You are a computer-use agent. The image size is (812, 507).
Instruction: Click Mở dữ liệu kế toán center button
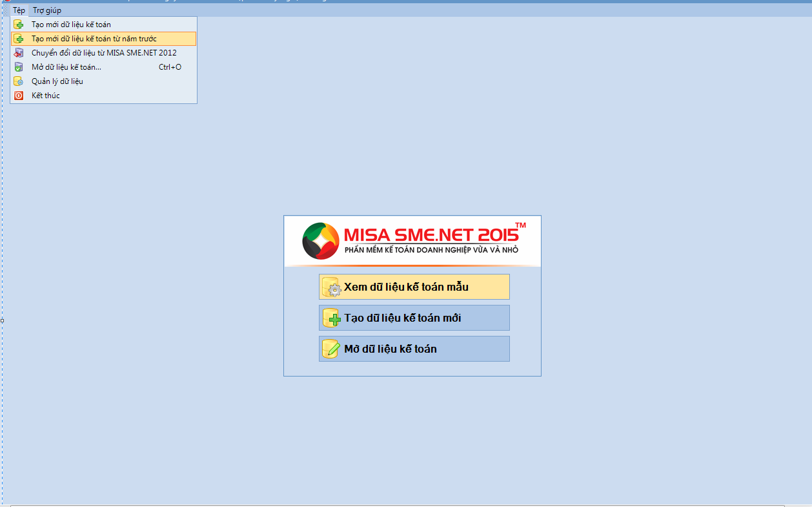point(414,349)
